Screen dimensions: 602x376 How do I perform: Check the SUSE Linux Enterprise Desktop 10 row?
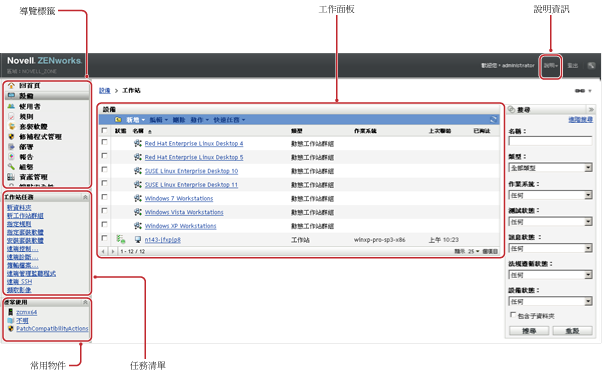(104, 170)
